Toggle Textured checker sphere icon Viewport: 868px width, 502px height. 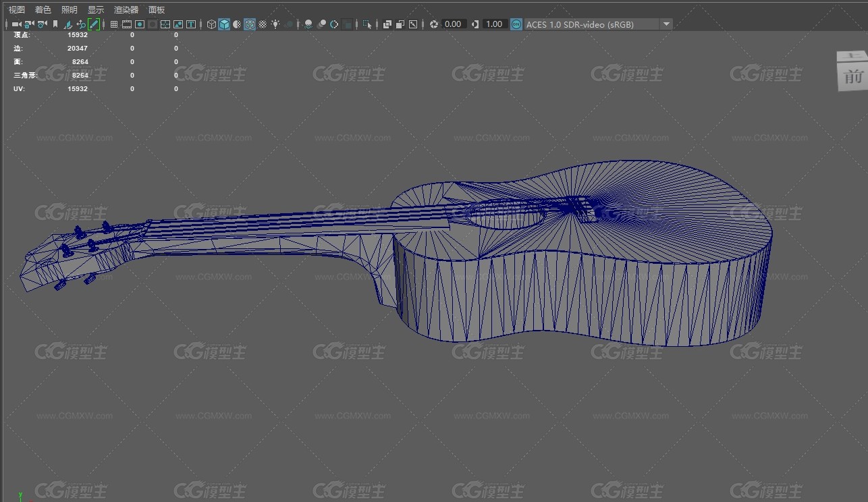point(263,24)
